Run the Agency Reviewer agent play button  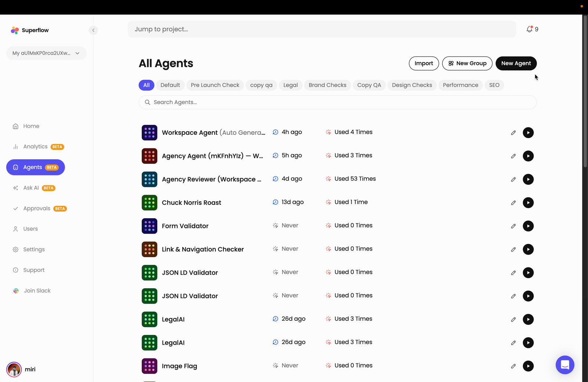pyautogui.click(x=528, y=179)
